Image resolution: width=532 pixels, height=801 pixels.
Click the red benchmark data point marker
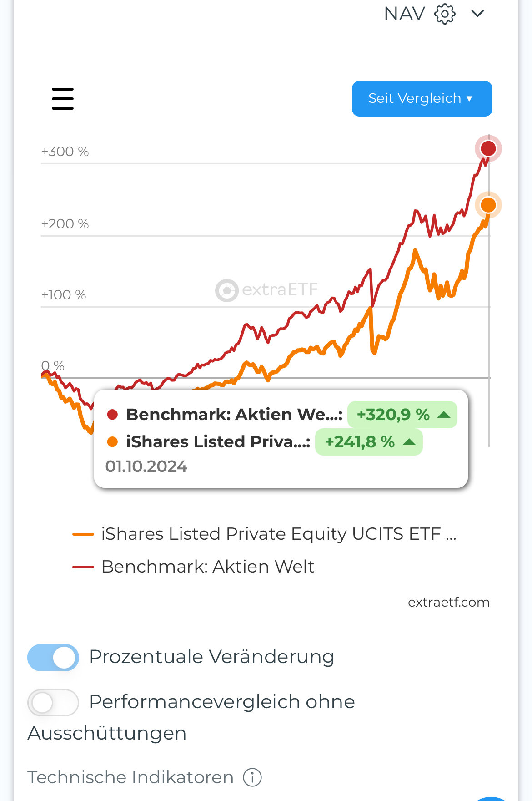pos(488,148)
